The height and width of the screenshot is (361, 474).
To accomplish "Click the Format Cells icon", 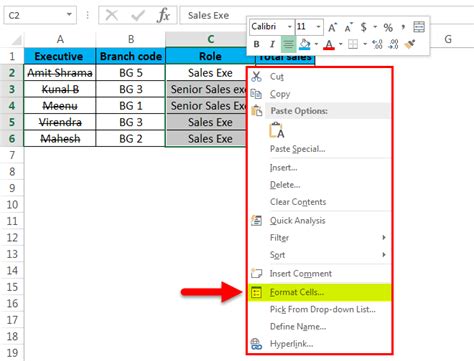I will pyautogui.click(x=256, y=292).
